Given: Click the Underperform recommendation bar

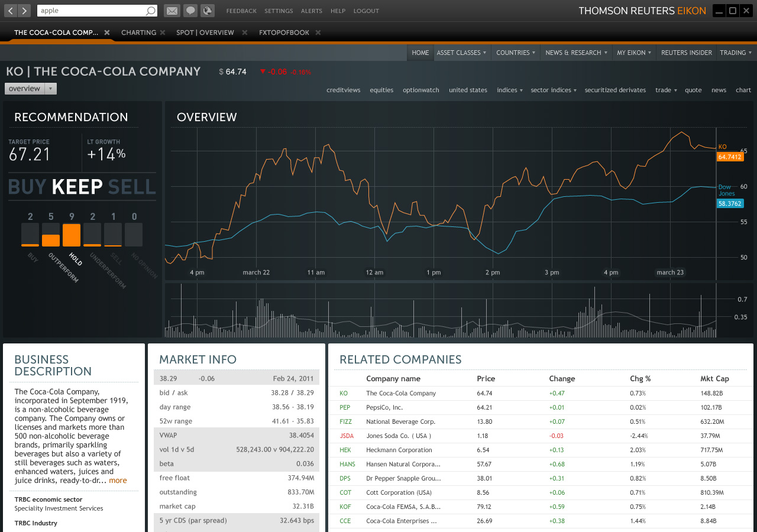Looking at the screenshot, I should coord(92,235).
